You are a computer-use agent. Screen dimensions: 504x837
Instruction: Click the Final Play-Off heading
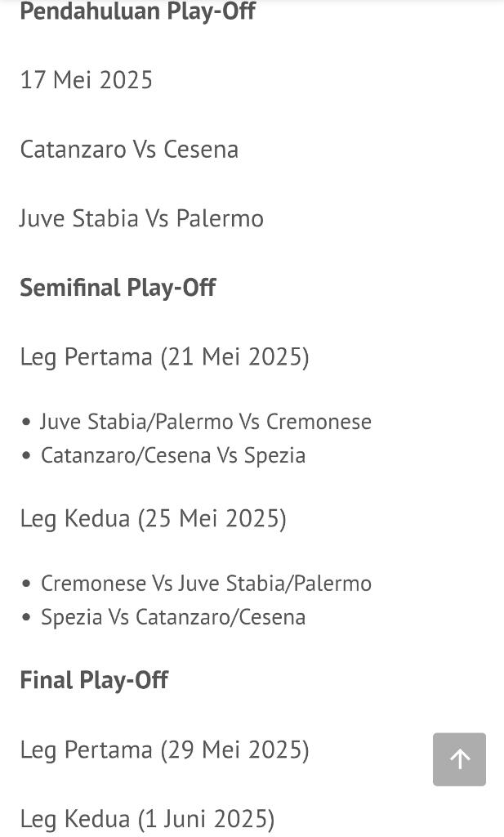(94, 680)
